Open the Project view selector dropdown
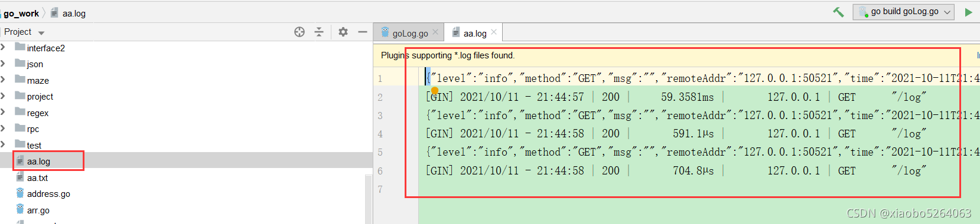 point(24,32)
